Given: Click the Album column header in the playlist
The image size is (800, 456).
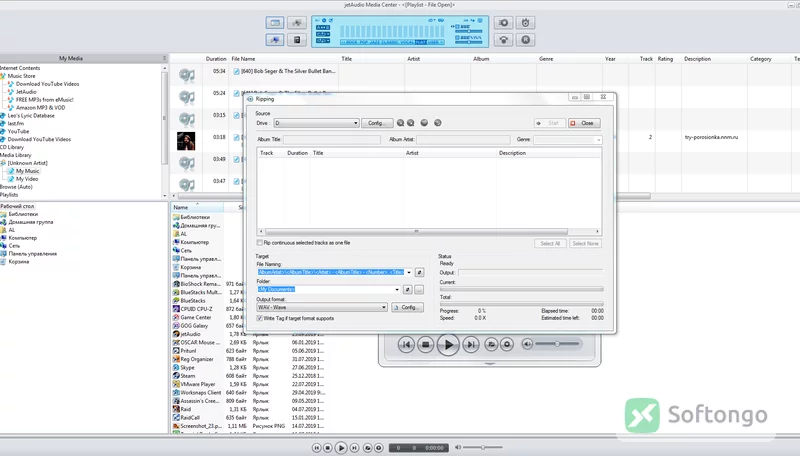Looking at the screenshot, I should click(x=503, y=59).
